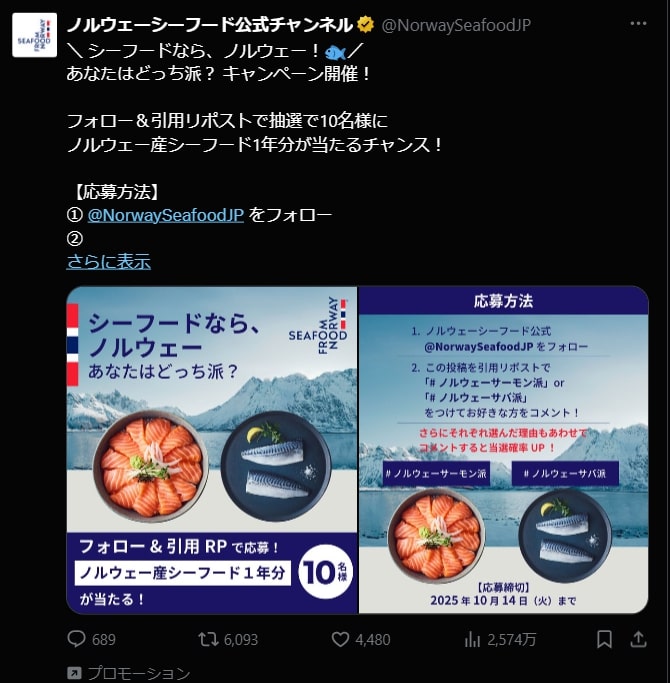Click the share upload icon

638,639
